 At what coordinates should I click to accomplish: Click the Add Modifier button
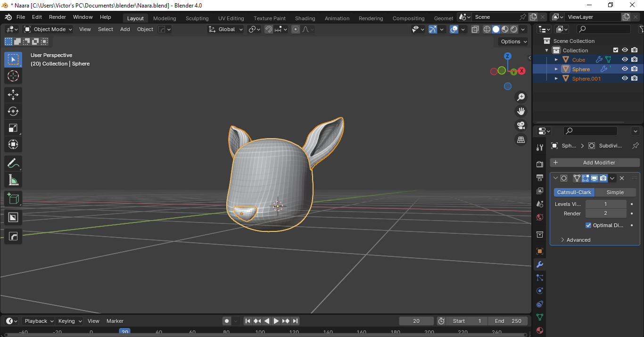tap(595, 163)
